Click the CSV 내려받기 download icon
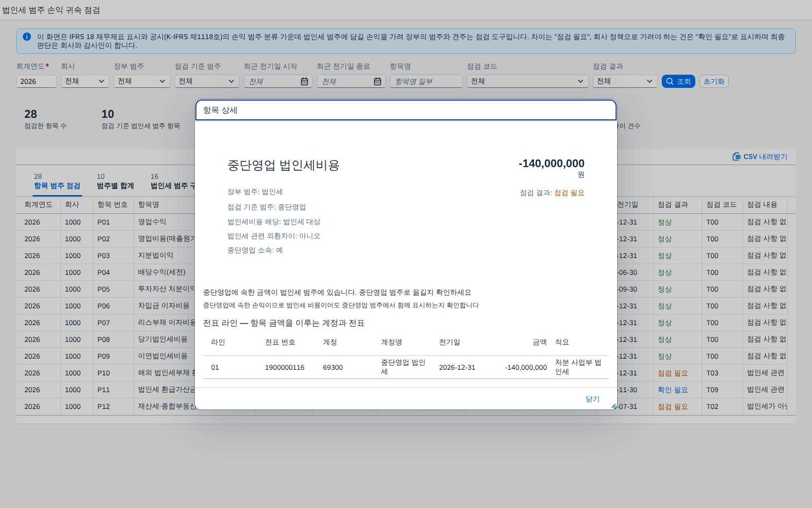812x508 pixels. coord(736,156)
